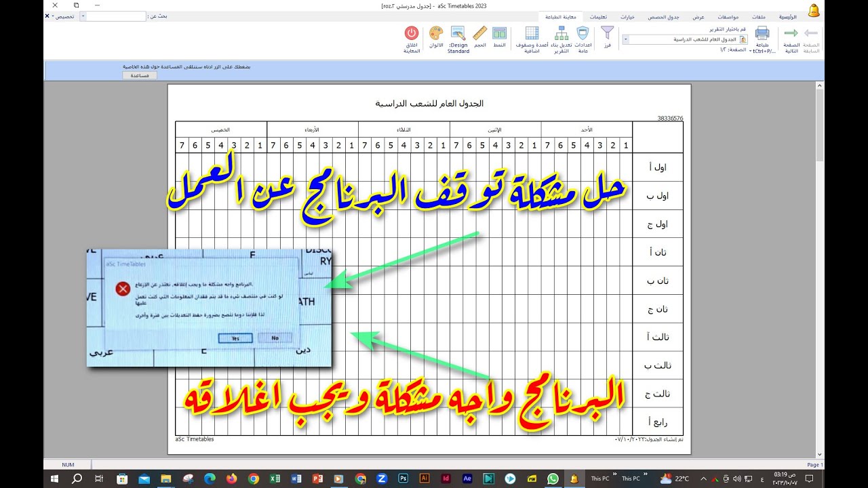The image size is (868, 488).
Task: Open the colors palette (الالوان)
Action: [x=436, y=37]
